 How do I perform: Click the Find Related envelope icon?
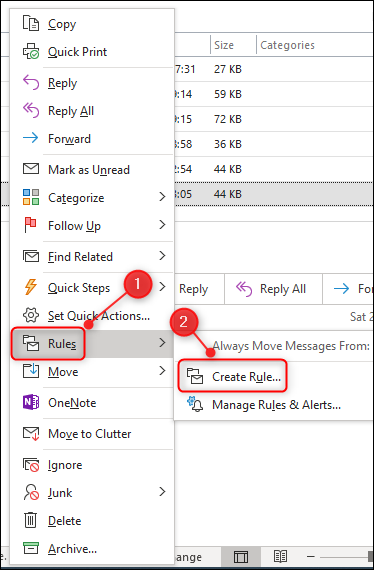(31, 256)
